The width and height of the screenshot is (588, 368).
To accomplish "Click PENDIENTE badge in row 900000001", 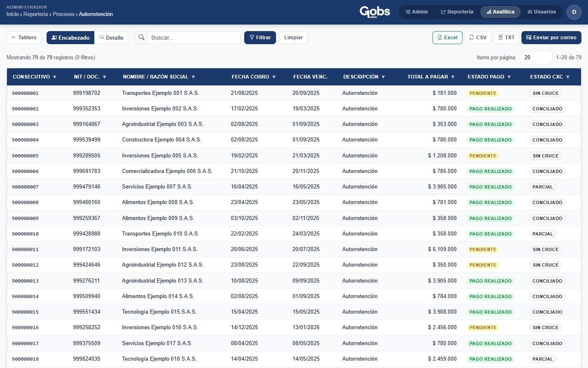I will 483,93.
